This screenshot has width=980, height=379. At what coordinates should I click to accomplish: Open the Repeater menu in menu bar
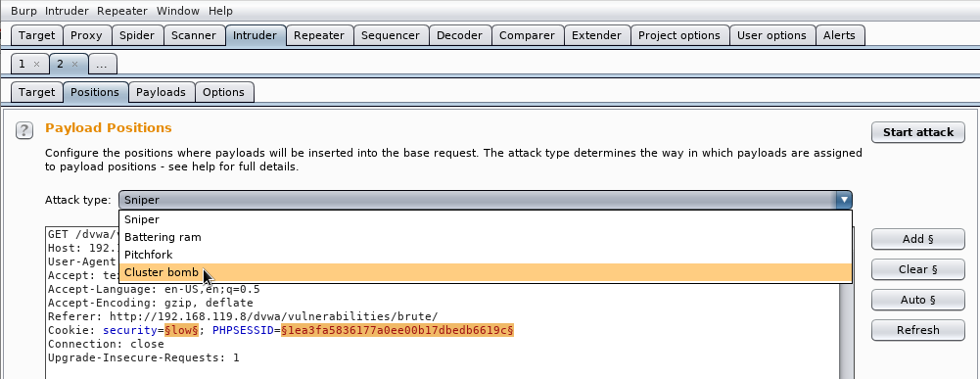tap(122, 11)
